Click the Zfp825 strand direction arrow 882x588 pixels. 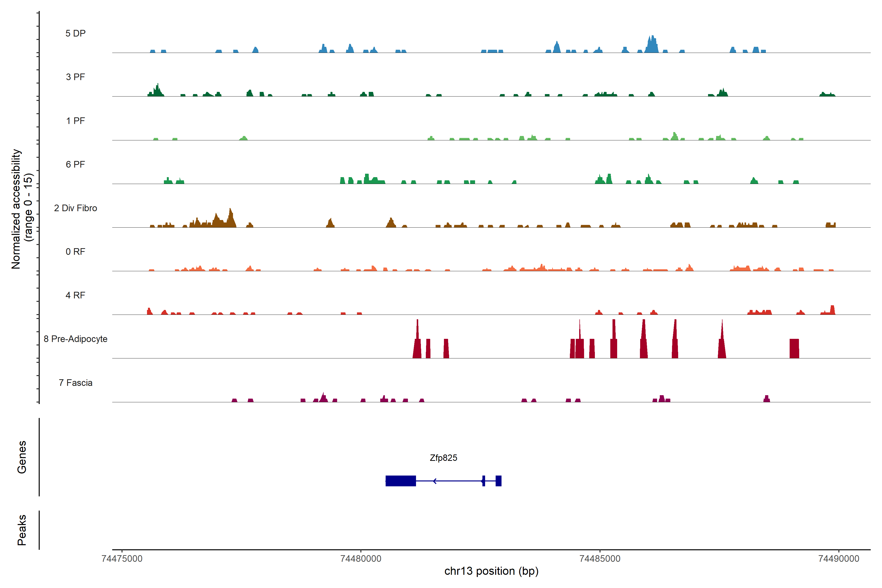click(x=435, y=481)
